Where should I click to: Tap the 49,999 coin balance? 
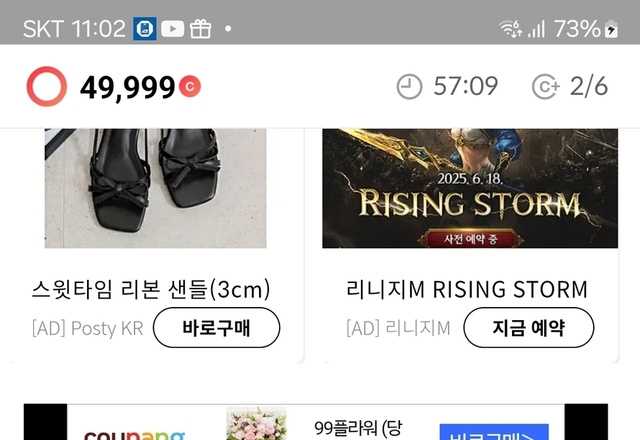pos(128,88)
